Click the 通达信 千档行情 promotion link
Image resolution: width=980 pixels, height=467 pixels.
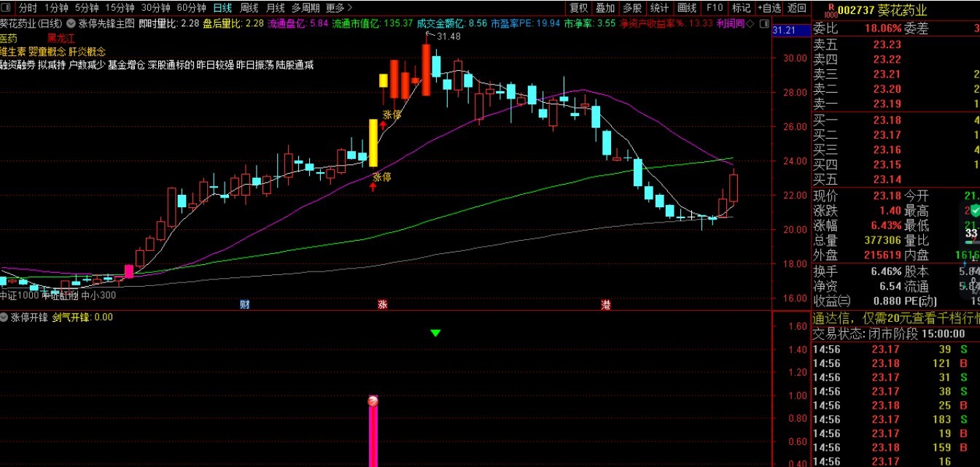pos(896,317)
